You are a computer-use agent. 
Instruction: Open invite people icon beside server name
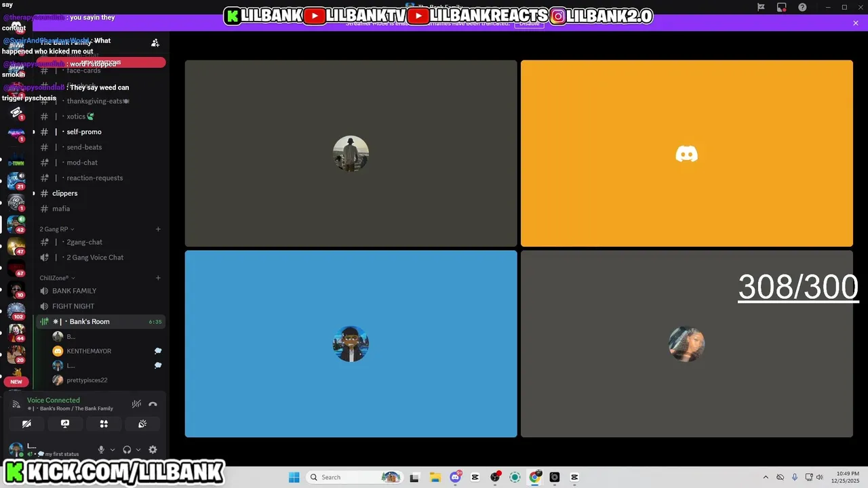155,43
